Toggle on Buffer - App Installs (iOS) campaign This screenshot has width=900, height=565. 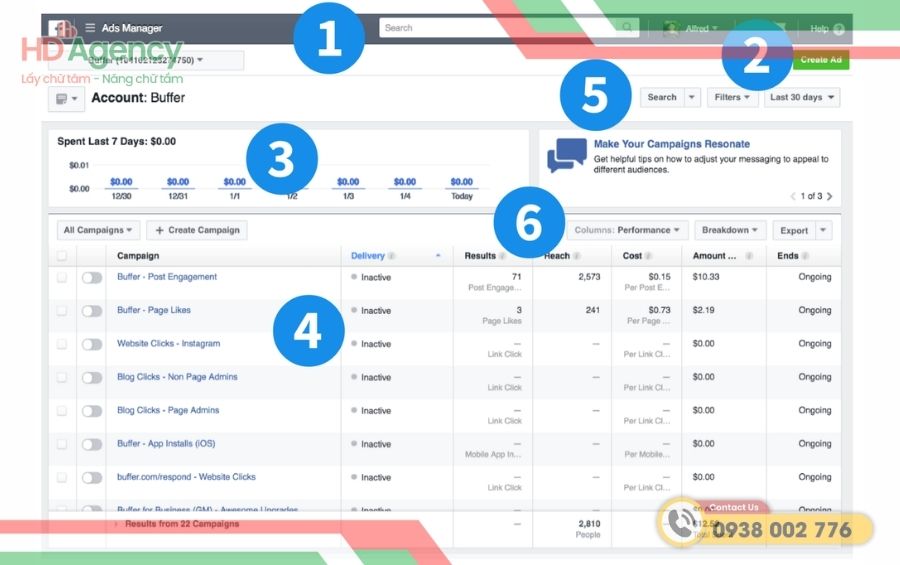[92, 444]
